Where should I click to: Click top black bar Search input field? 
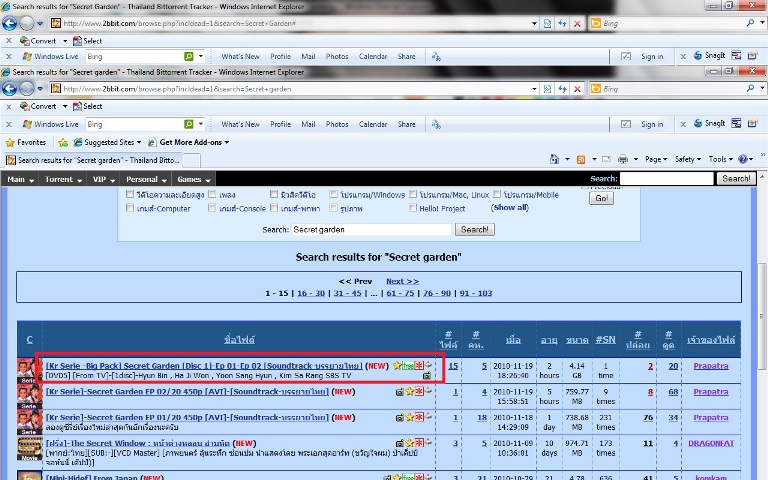[666, 178]
